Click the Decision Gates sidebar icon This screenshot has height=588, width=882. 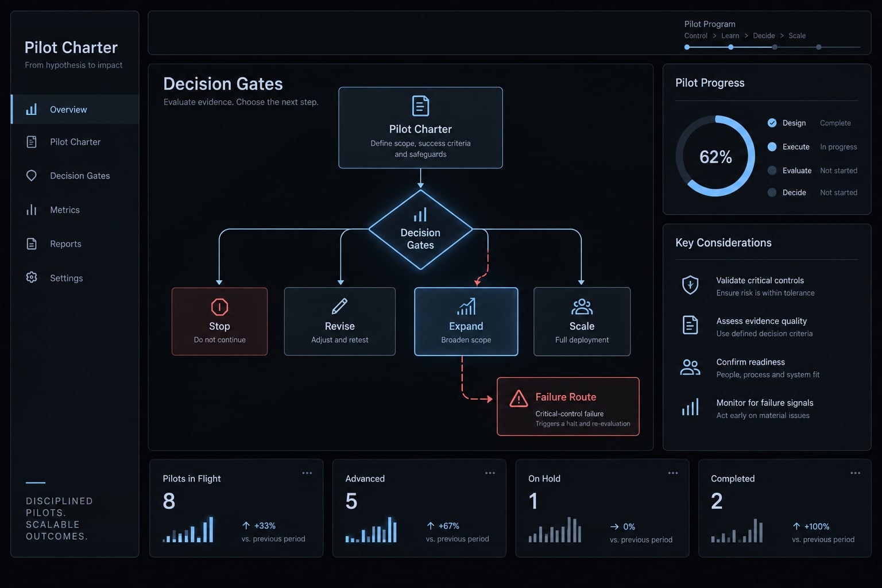[x=32, y=176]
